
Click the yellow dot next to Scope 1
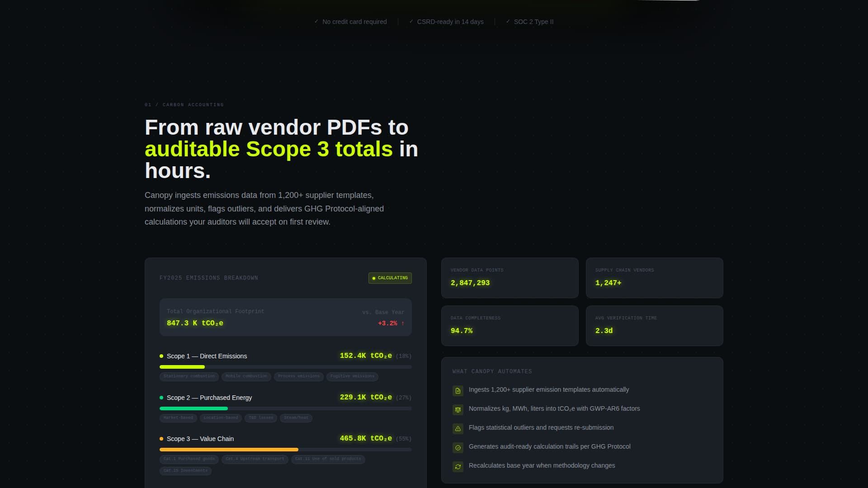point(161,356)
